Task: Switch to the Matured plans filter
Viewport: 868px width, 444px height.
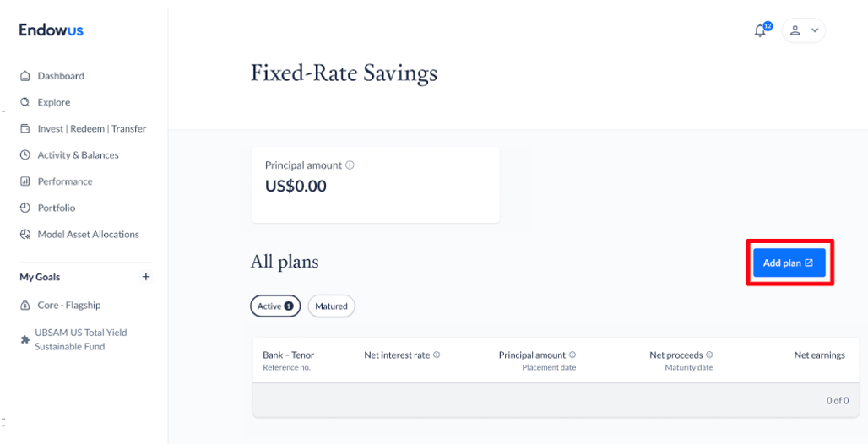Action: (331, 306)
